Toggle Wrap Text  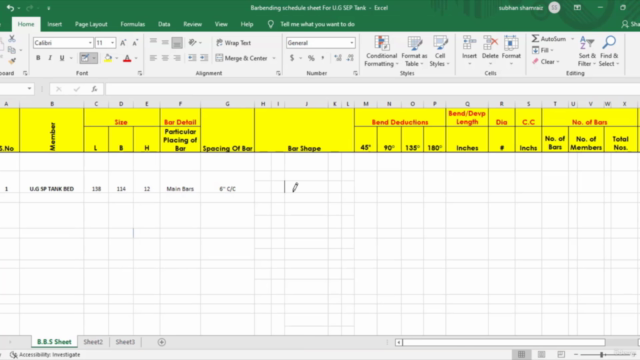[x=233, y=42]
